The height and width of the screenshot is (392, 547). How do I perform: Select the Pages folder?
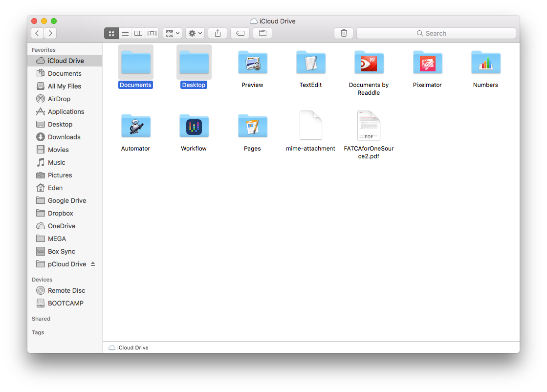click(253, 126)
